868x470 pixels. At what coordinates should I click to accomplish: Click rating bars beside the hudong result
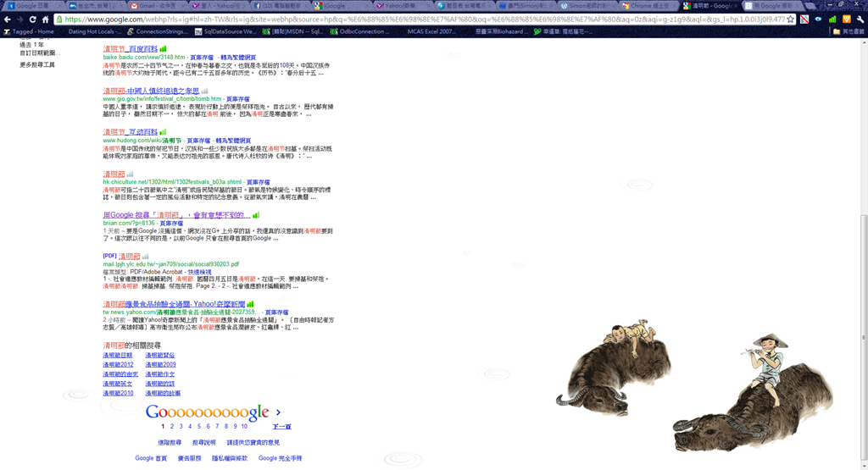click(163, 132)
